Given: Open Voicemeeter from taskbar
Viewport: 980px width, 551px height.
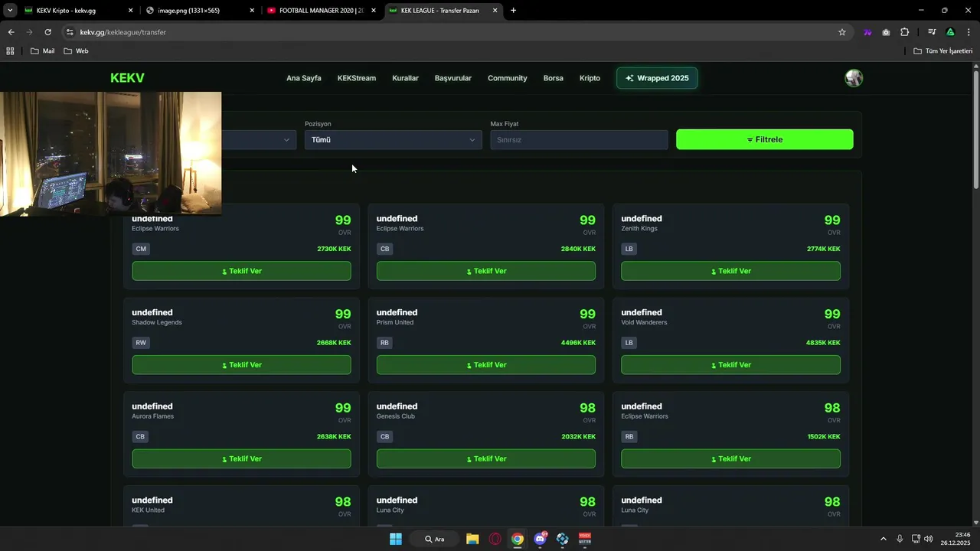Looking at the screenshot, I should point(585,539).
